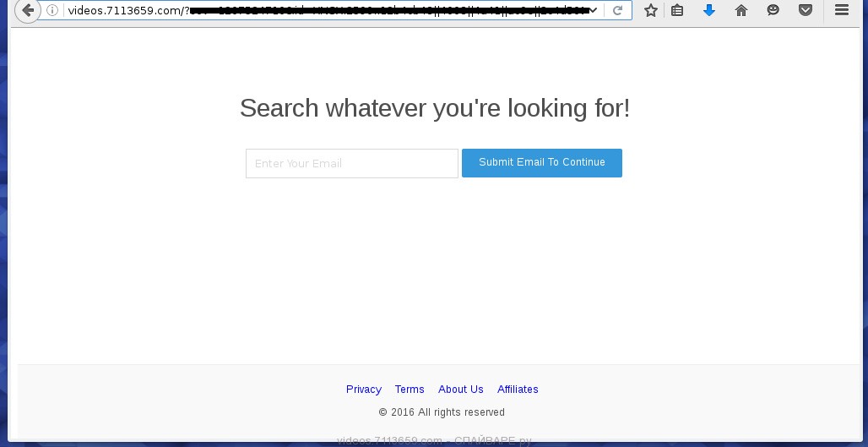The width and height of the screenshot is (868, 447).
Task: Show site information for this page
Action: 52,11
